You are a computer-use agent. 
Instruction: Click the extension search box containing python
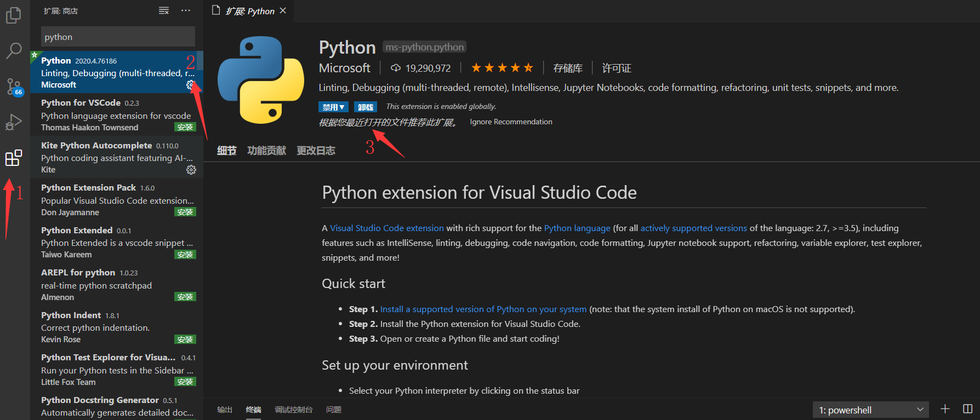click(x=118, y=37)
